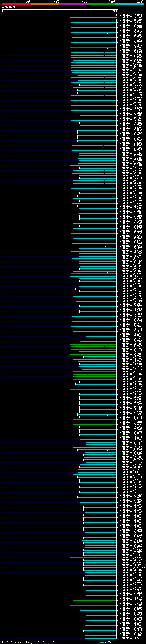Select hit label UniRef100_Q9NKX5
The width and height of the screenshot is (146, 644).
(x=131, y=452)
